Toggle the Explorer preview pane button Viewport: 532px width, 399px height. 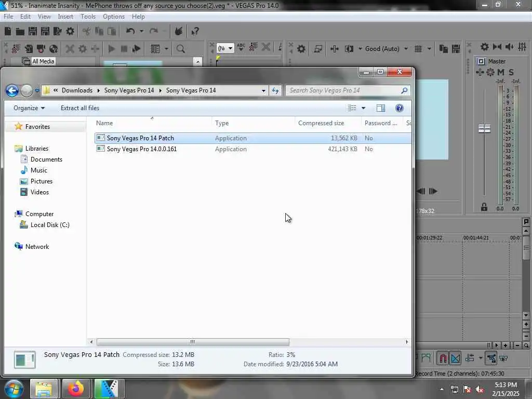coord(381,108)
